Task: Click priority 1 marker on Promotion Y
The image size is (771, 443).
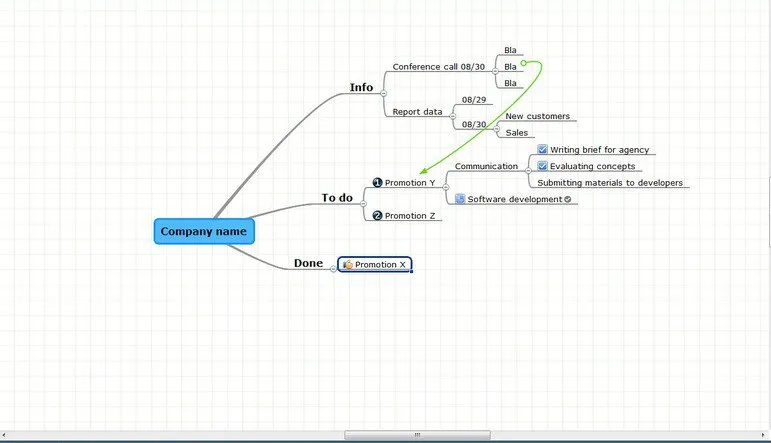Action: 377,182
